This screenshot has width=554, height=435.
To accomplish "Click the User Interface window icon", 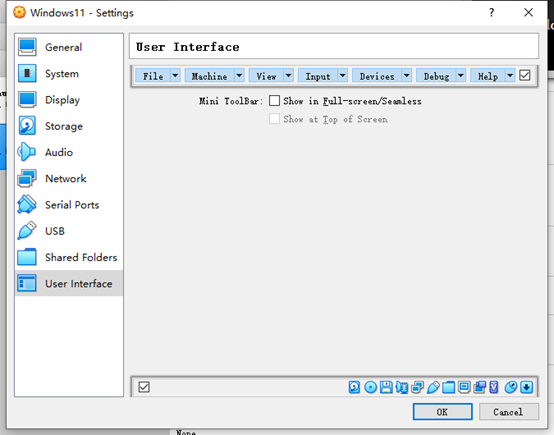I will pos(27,283).
